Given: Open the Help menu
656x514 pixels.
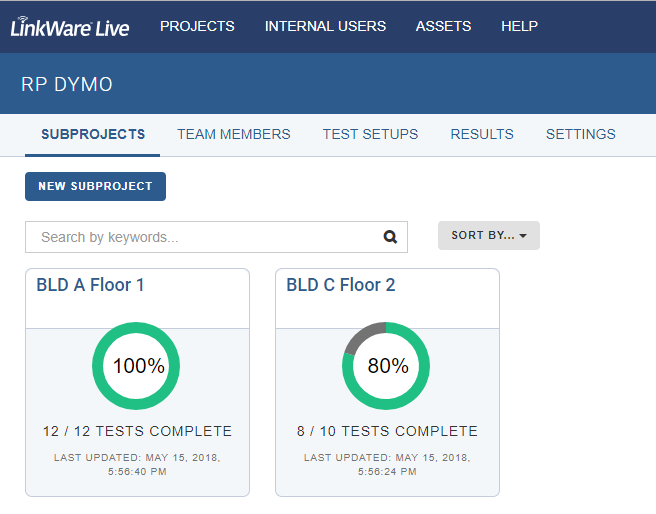Looking at the screenshot, I should (519, 26).
